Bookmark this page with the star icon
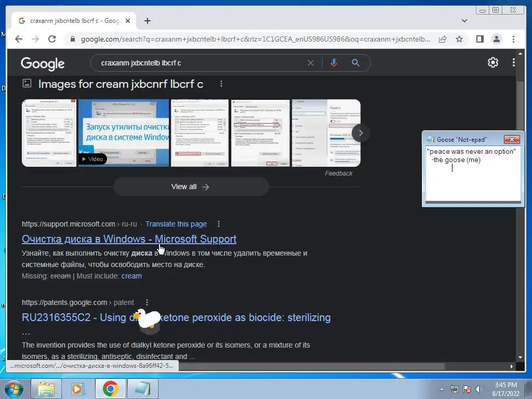532x399 pixels. (459, 39)
